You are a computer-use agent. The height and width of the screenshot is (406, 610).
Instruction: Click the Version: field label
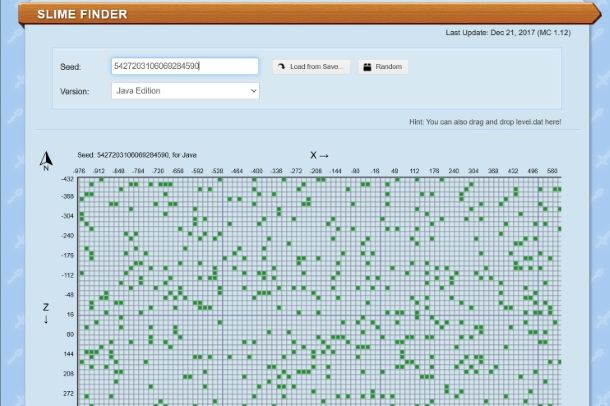click(x=75, y=92)
